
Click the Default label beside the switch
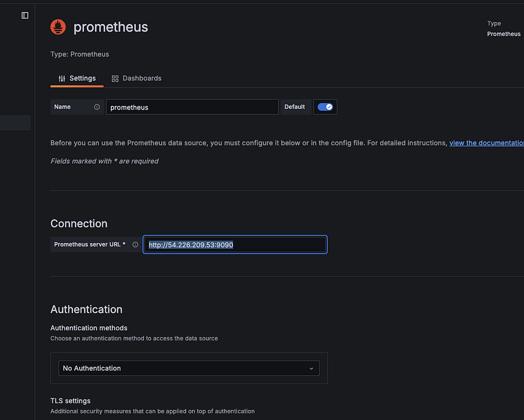295,107
